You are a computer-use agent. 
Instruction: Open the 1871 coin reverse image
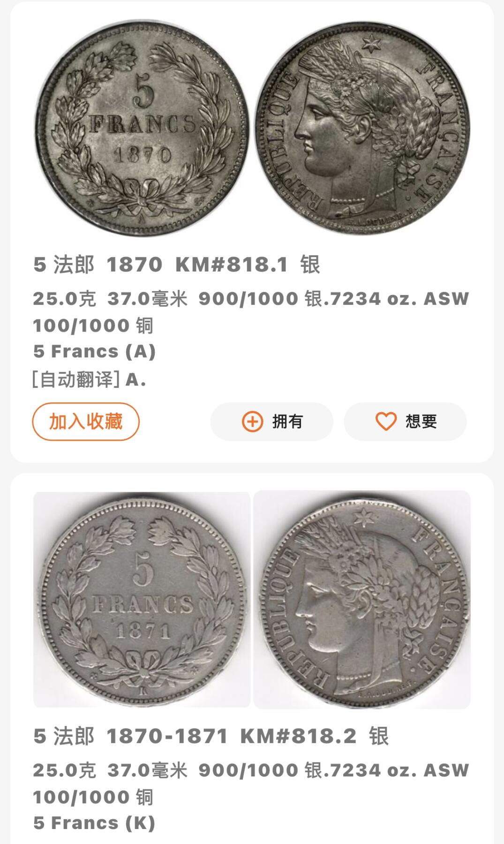click(142, 600)
